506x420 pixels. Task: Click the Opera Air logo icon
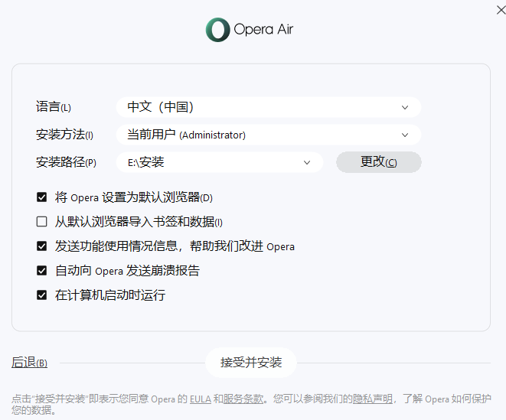pos(218,30)
